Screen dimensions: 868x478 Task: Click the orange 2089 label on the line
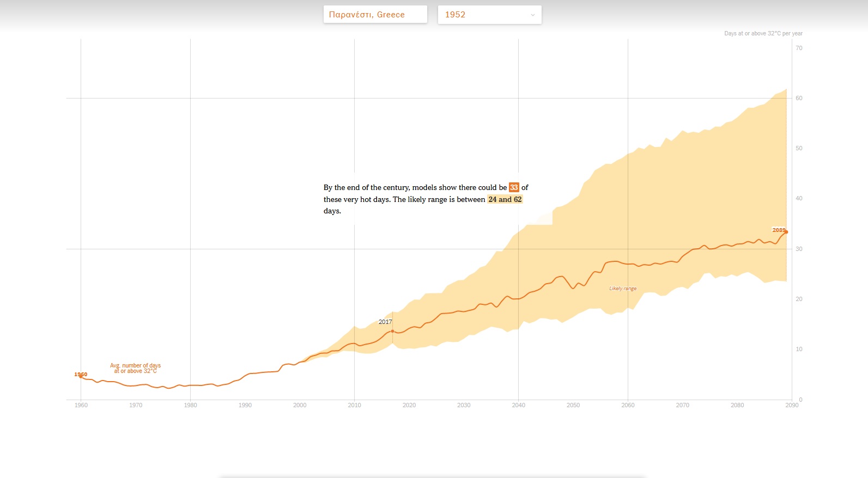tap(779, 230)
